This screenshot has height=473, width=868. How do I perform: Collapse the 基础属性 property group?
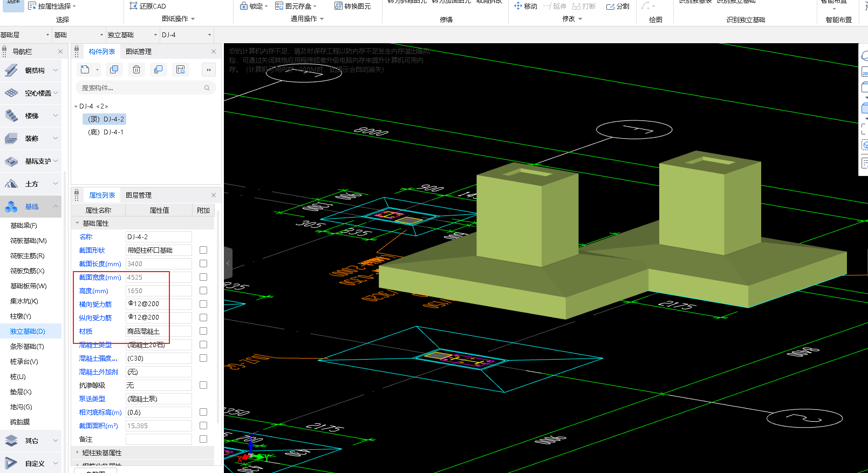pyautogui.click(x=77, y=223)
